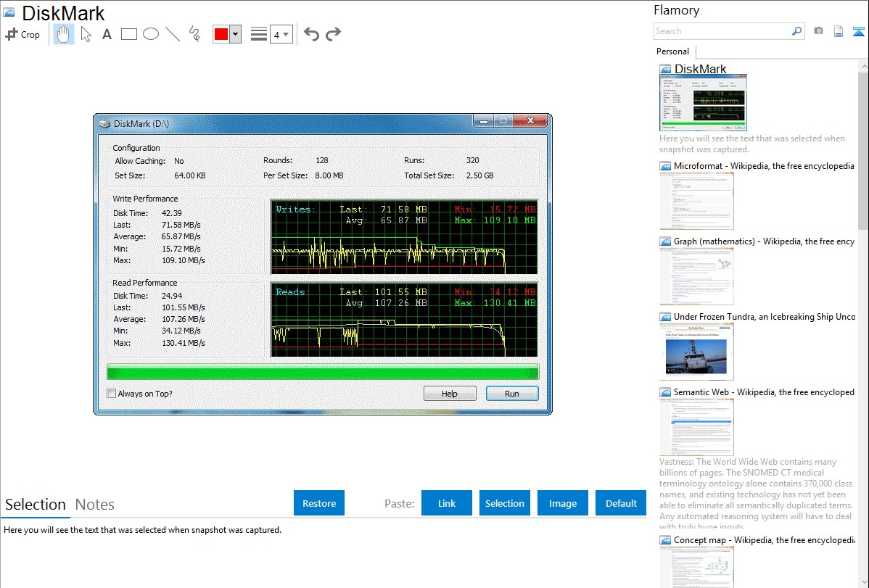Screen dimensions: 869x588
Task: Click icon beside Semantic Web title
Action: [x=665, y=392]
